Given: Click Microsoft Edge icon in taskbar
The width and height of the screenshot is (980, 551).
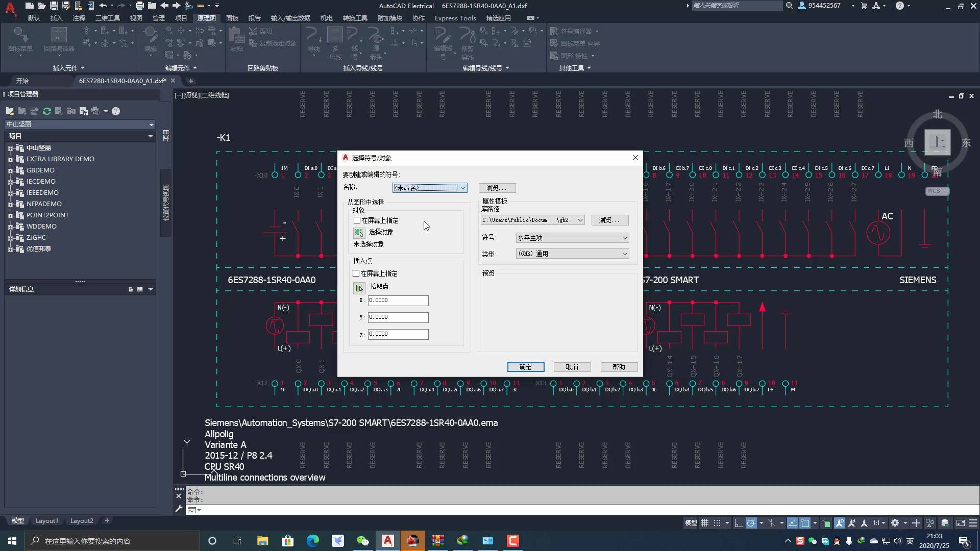Looking at the screenshot, I should click(312, 541).
